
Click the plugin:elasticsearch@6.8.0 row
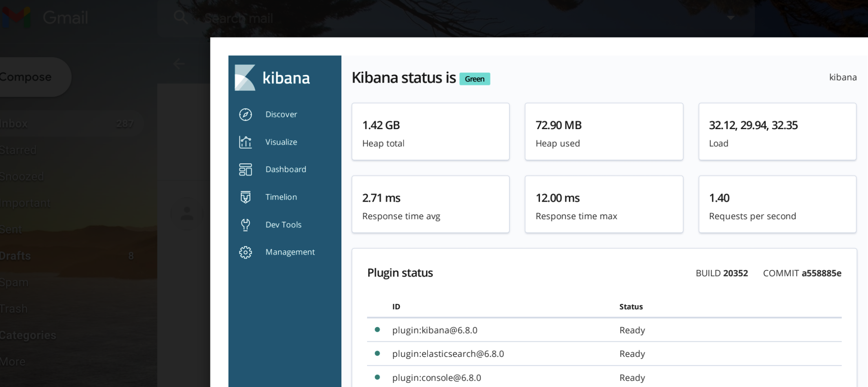604,354
